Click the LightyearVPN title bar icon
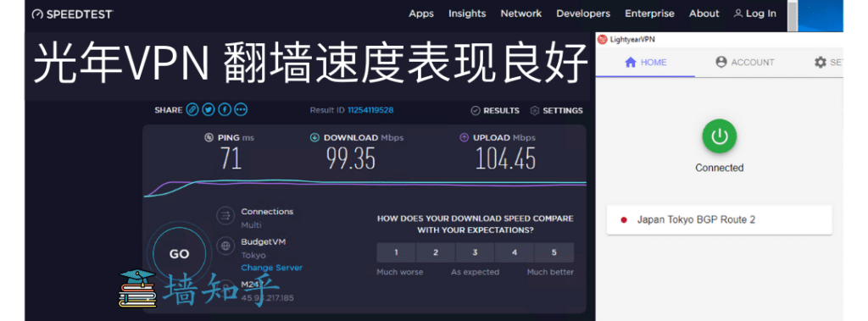This screenshot has width=868, height=321. [x=603, y=39]
